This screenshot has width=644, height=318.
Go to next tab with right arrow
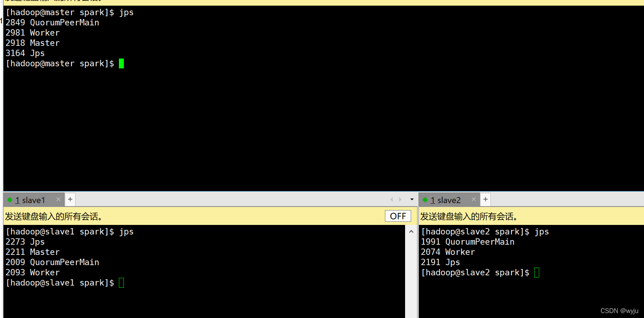point(400,200)
